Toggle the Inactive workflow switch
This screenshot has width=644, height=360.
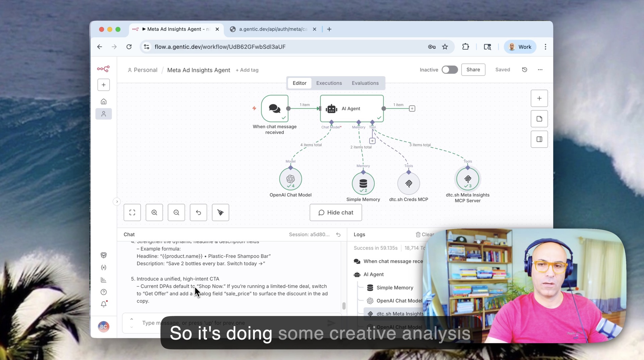449,70
